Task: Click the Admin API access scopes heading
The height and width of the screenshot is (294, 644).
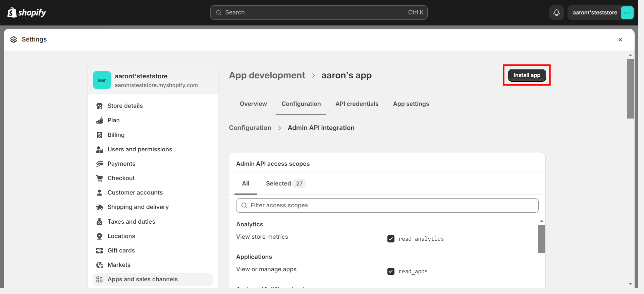Action: click(273, 164)
